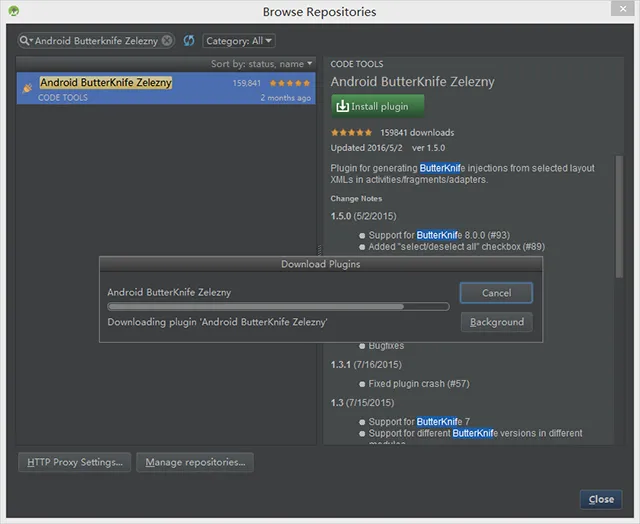Viewport: 640px width, 524px height.
Task: Focus the search field containing Android Butterknife Zelezny
Action: tap(96, 40)
